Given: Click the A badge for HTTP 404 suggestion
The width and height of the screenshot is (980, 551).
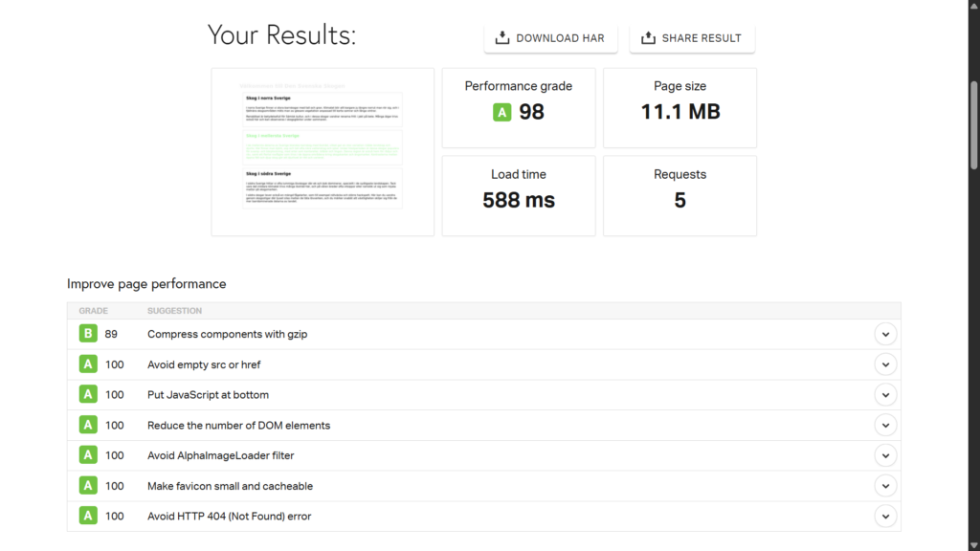Looking at the screenshot, I should click(x=88, y=517).
